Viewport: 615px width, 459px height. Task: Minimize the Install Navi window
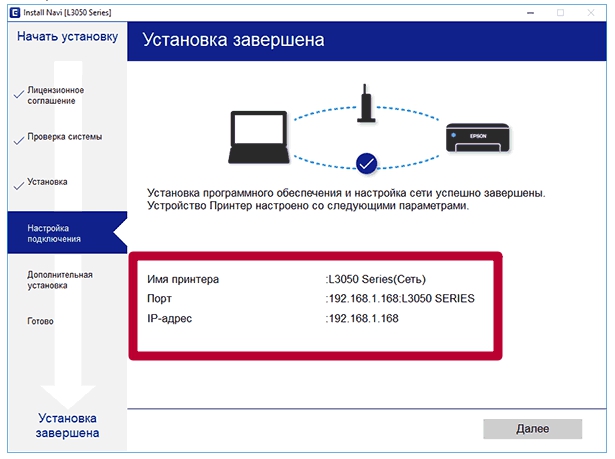pyautogui.click(x=530, y=13)
